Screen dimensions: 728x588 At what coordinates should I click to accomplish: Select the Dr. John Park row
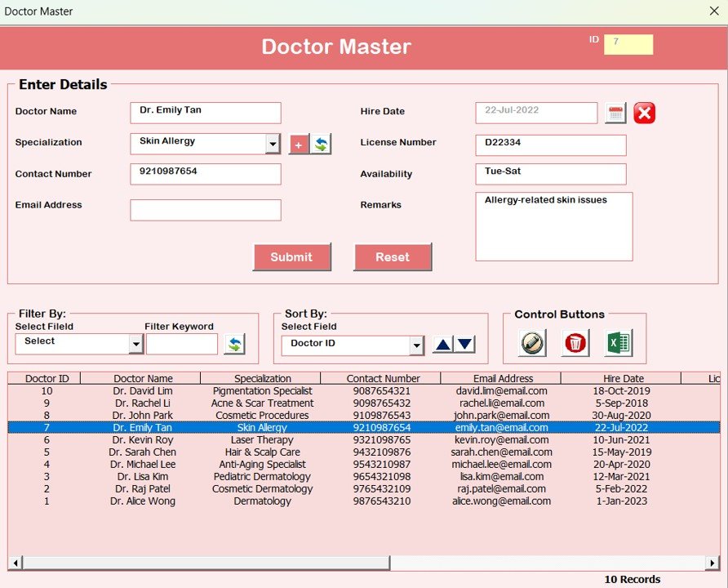364,415
